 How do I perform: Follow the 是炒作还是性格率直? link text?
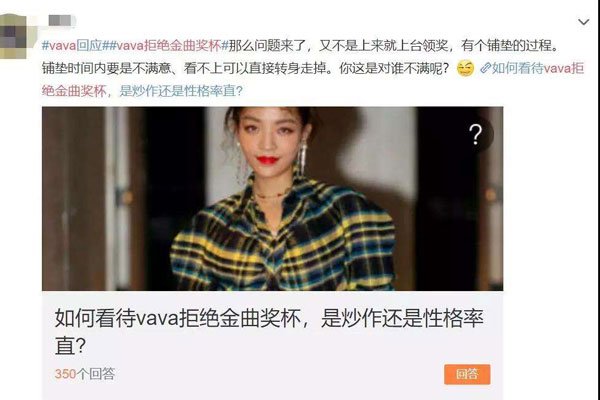(181, 91)
